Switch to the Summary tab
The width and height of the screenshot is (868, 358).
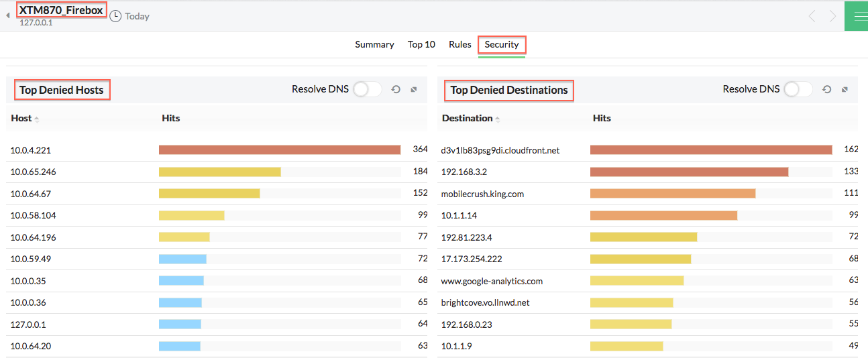(374, 44)
